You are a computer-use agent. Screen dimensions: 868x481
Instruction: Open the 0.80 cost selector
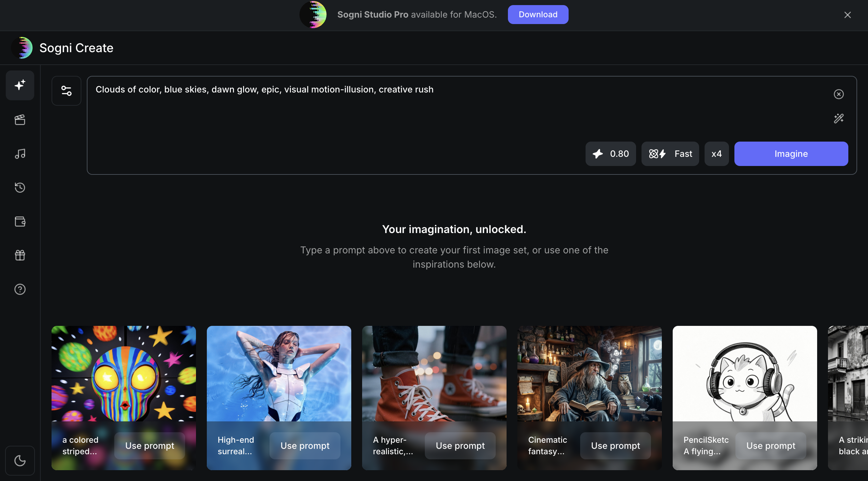pos(610,153)
